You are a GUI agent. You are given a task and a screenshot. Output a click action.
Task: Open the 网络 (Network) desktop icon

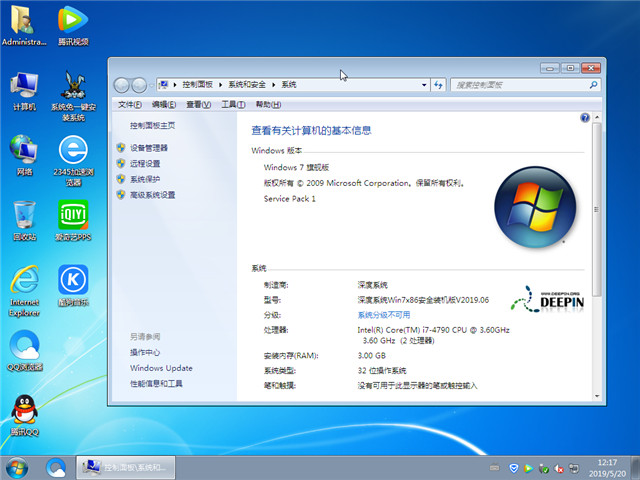(x=24, y=155)
